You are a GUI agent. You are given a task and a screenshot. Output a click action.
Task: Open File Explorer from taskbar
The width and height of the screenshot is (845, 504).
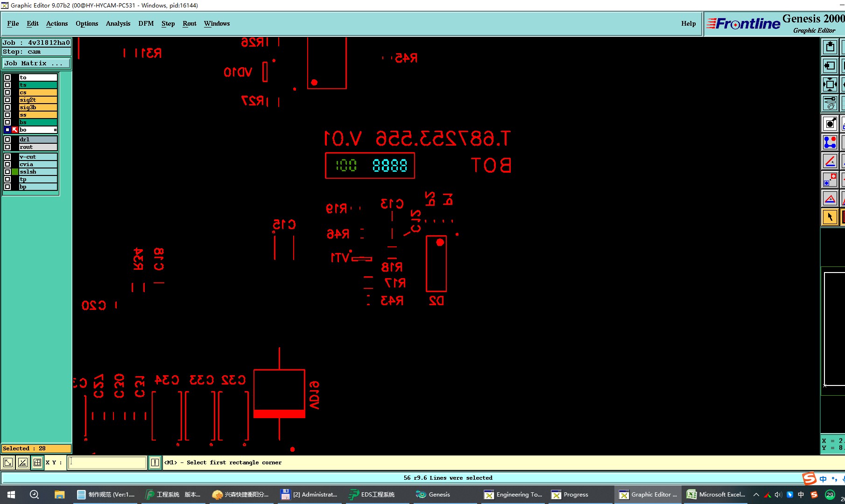point(59,495)
